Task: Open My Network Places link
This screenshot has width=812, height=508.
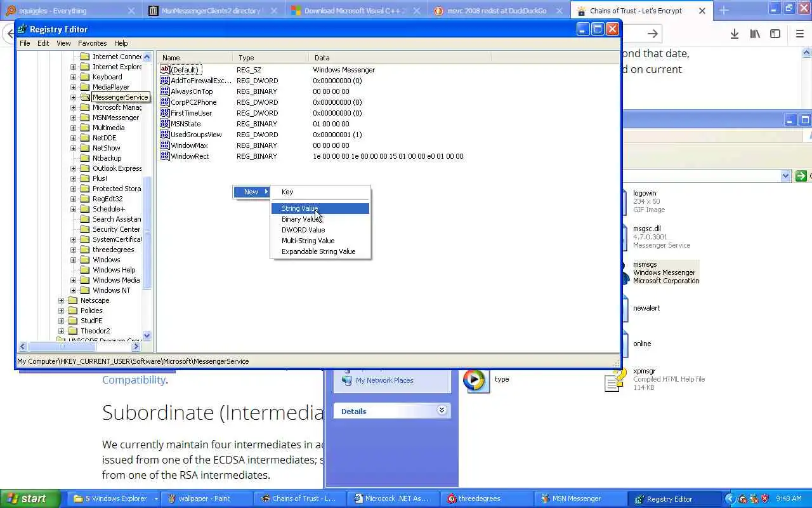Action: tap(384, 380)
